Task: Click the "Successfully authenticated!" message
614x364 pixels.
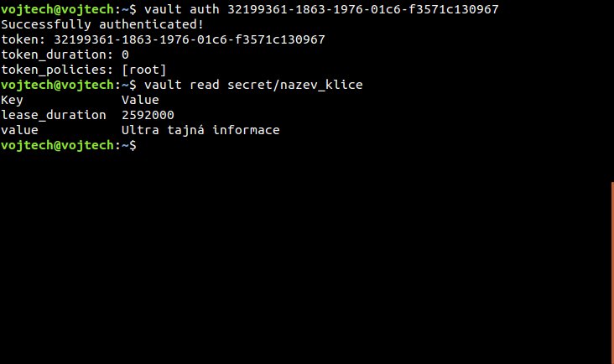Action: [x=102, y=24]
